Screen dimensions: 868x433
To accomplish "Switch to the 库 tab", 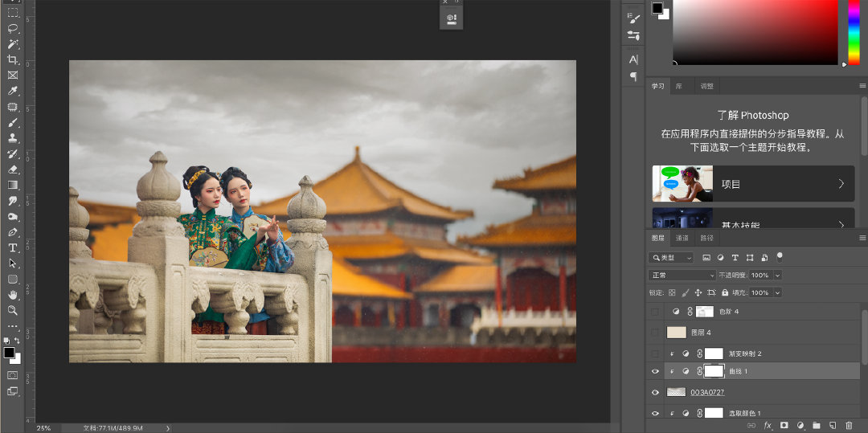I will 678,86.
